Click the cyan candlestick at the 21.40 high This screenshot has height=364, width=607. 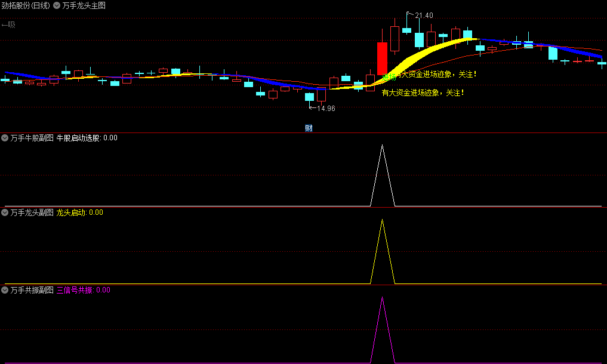(x=407, y=29)
